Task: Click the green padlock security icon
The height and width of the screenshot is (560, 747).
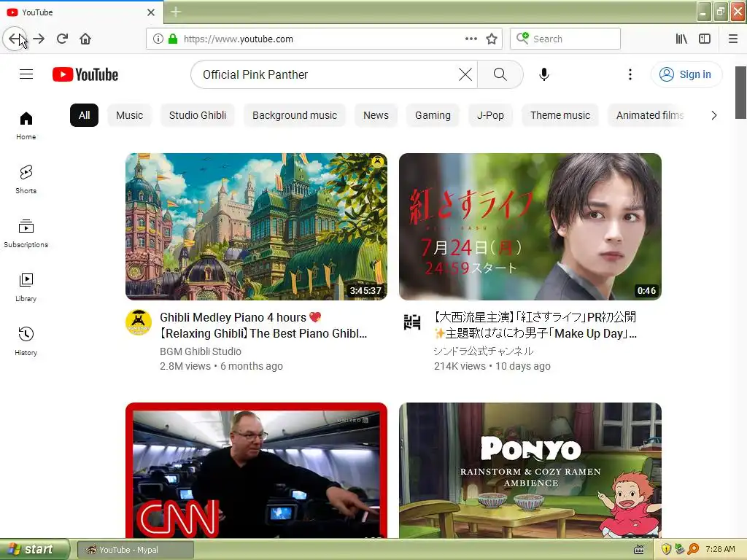Action: point(173,39)
